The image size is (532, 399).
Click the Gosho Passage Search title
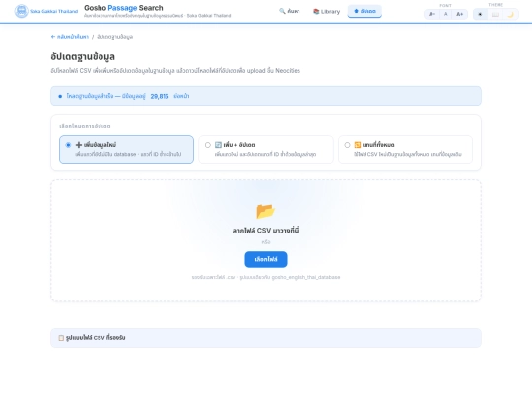point(123,8)
